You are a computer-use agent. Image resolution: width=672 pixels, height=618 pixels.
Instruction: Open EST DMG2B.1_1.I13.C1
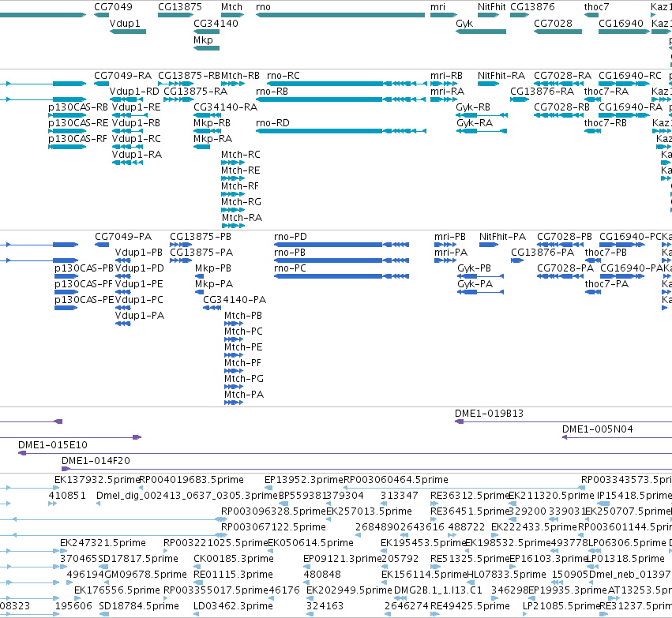point(438,590)
